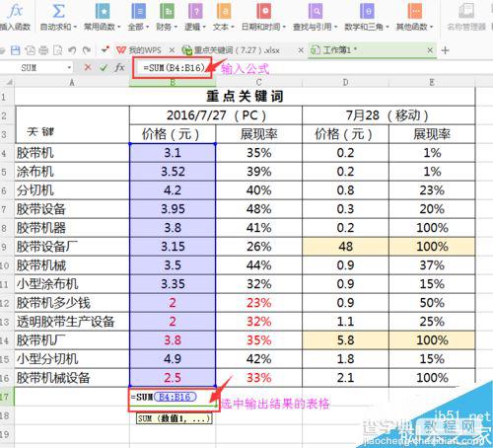Image resolution: width=493 pixels, height=448 pixels.
Task: Open a new tab with the plus icon
Action: coord(445,50)
